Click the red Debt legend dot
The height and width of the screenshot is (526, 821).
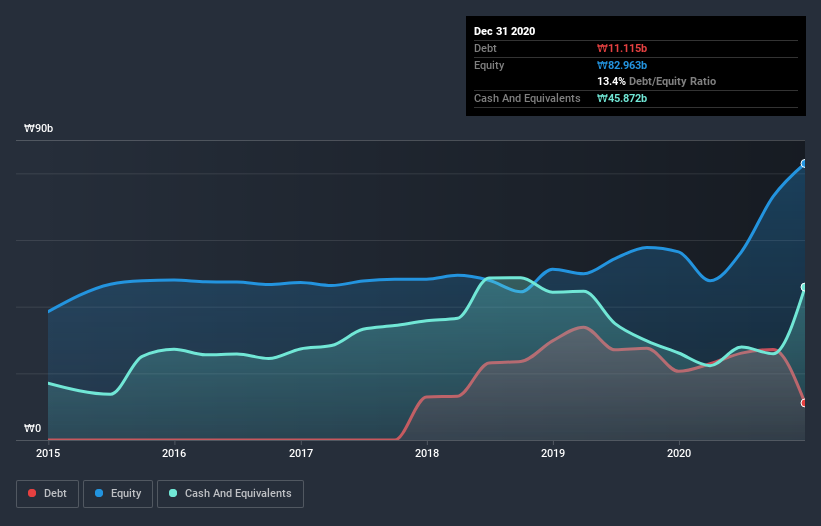32,493
